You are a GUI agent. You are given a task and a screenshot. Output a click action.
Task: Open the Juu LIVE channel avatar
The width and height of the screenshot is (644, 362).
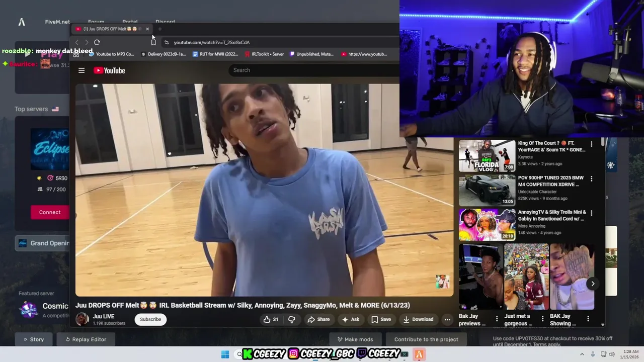click(82, 319)
